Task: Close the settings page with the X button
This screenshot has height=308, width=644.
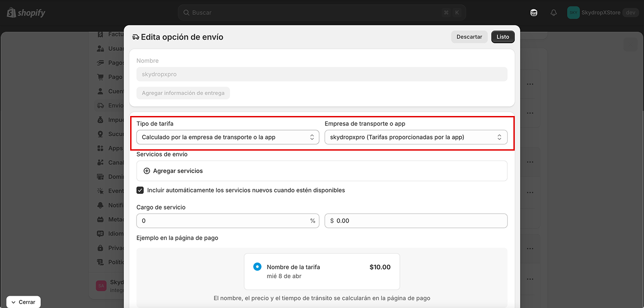Action: [x=630, y=44]
